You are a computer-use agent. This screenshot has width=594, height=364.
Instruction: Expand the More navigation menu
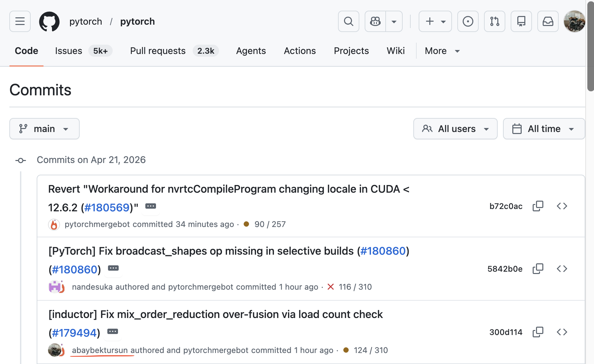pyautogui.click(x=442, y=51)
